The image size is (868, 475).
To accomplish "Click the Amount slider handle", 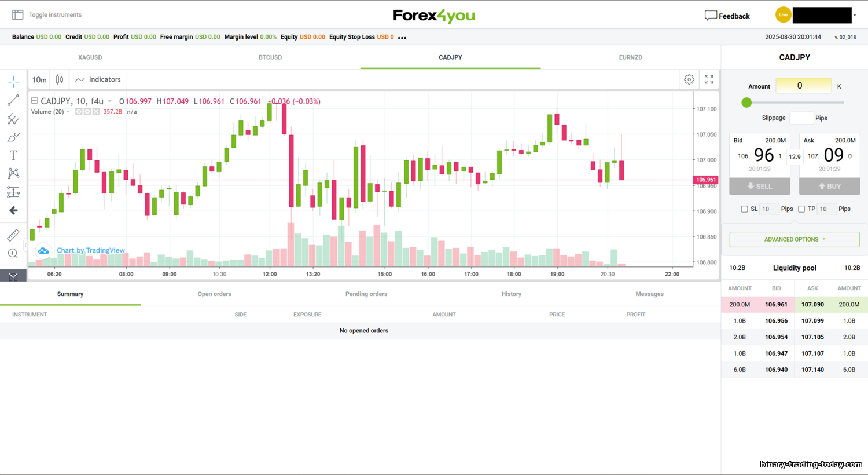I will tap(746, 103).
